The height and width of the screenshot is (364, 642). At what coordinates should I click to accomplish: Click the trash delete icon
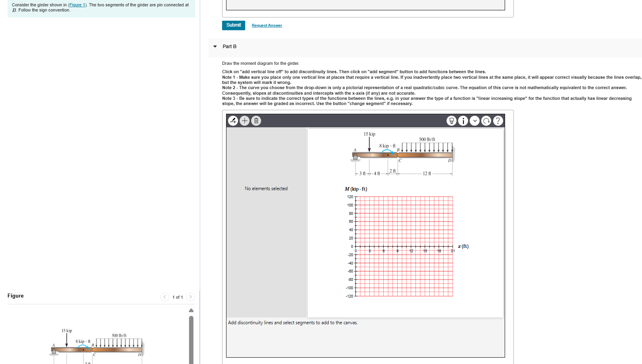click(256, 121)
